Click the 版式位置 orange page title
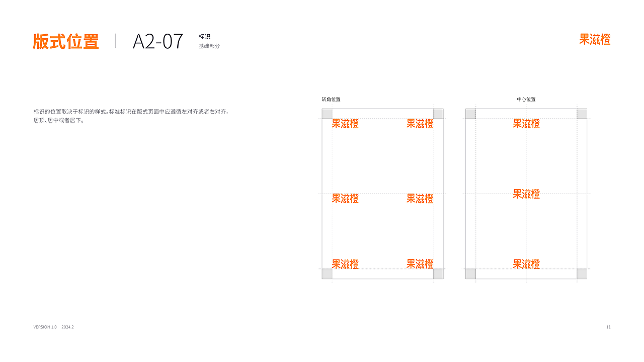Image resolution: width=644 pixels, height=362 pixels. pyautogui.click(x=66, y=41)
